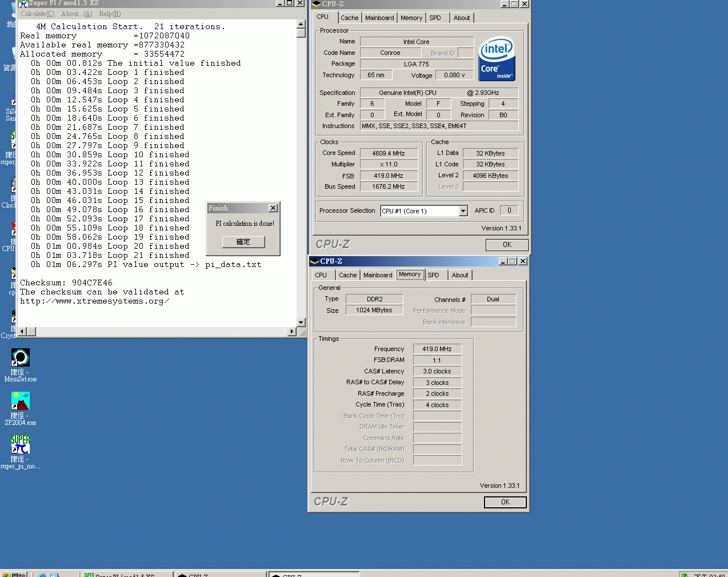
Task: Click Super PI vertical scrollbar down arrow
Action: (301, 323)
